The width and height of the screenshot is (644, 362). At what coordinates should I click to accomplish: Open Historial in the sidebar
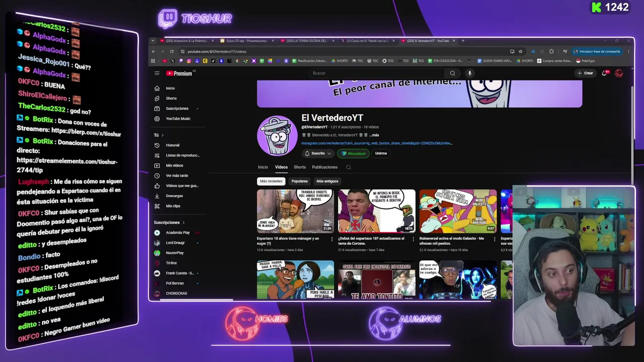pyautogui.click(x=172, y=145)
